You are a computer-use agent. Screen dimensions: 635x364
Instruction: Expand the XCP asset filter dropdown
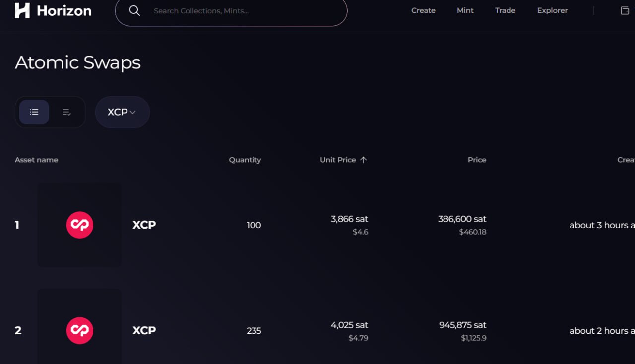coord(122,112)
